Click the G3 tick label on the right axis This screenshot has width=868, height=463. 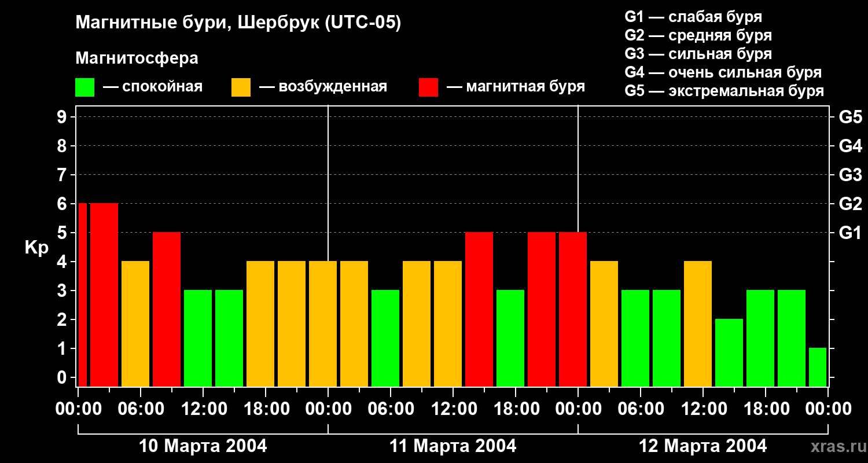tap(851, 175)
